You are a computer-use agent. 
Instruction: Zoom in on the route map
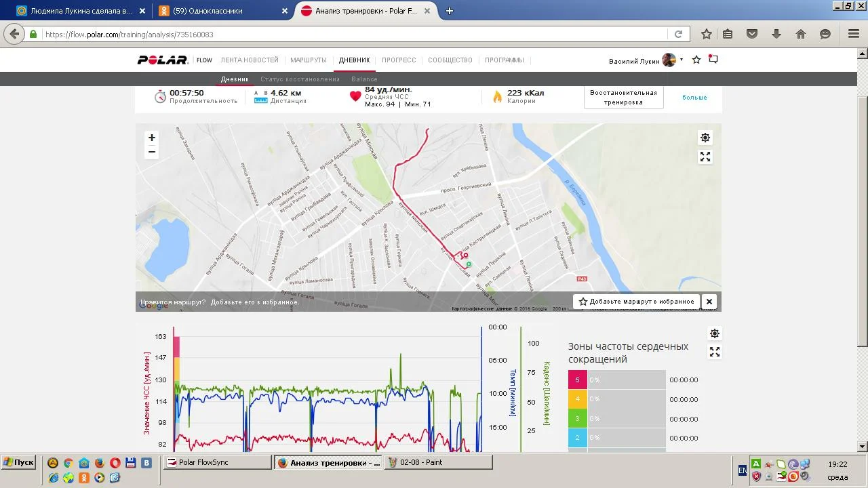(x=152, y=138)
